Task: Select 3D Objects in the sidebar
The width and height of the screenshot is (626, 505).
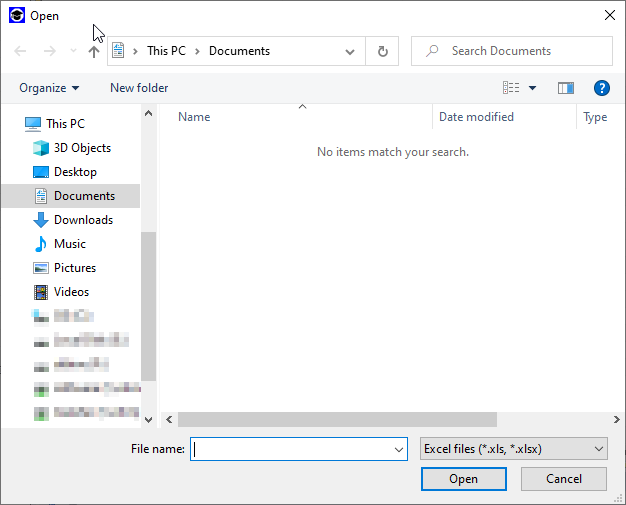Action: click(82, 148)
